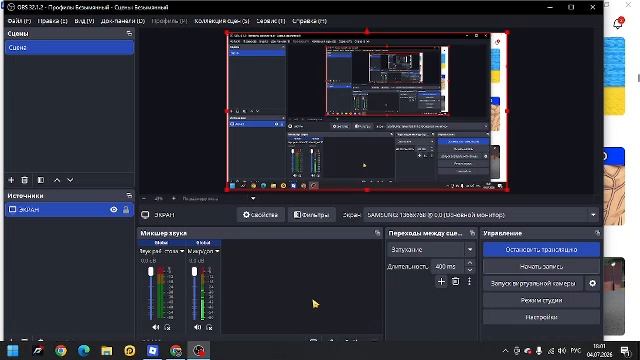Undock the Сцены panel
The height and width of the screenshot is (360, 640).
click(129, 33)
